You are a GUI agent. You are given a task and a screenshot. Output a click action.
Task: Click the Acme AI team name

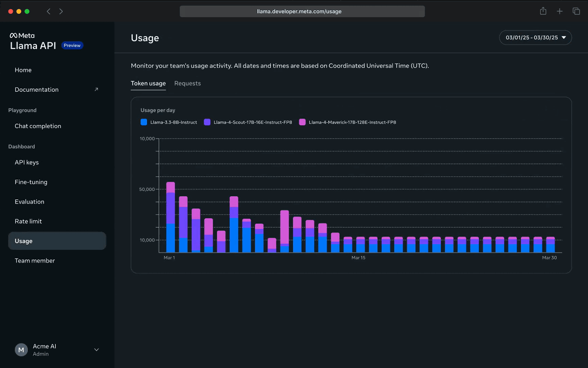click(45, 346)
